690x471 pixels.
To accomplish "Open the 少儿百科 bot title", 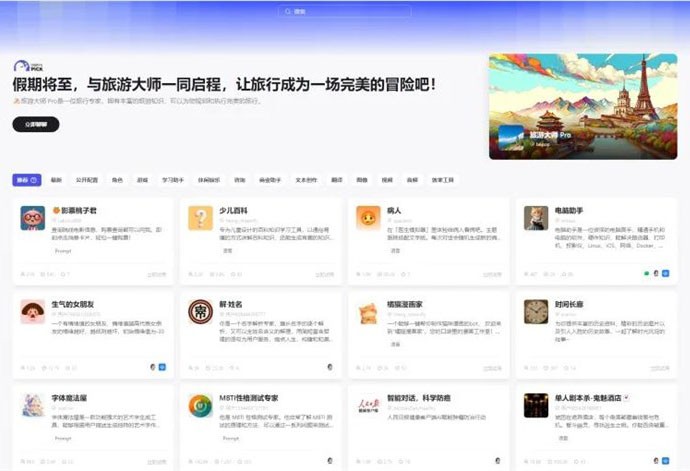I will point(233,211).
